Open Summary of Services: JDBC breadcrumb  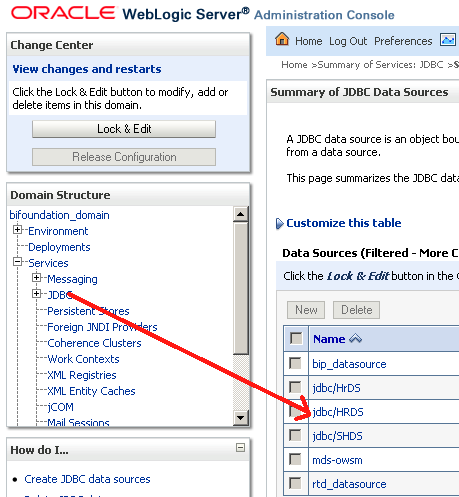coord(380,65)
